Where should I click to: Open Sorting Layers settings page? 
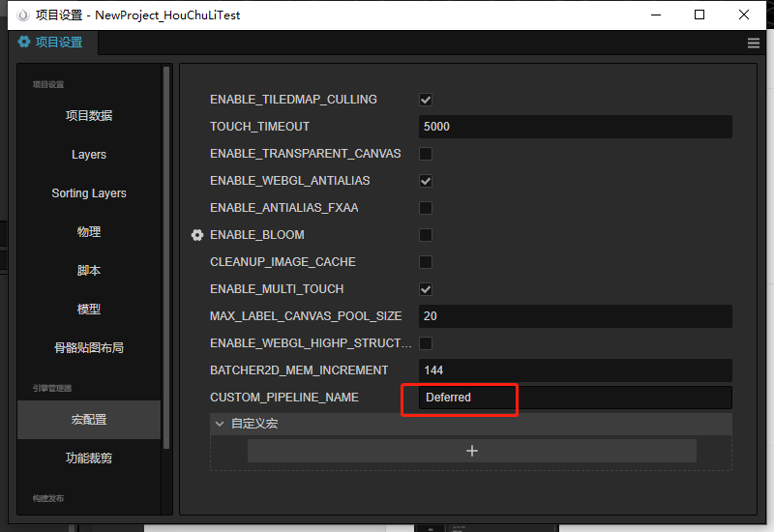click(x=89, y=192)
